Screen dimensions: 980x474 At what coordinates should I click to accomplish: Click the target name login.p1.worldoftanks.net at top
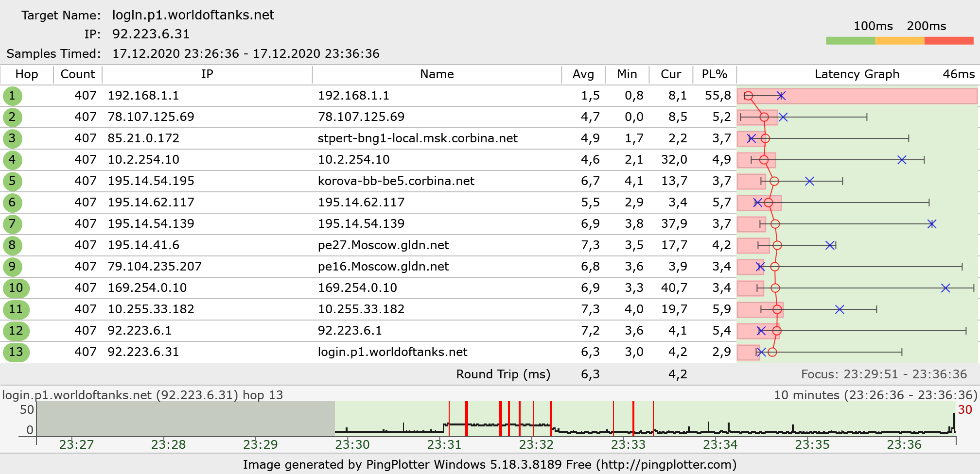coord(193,15)
